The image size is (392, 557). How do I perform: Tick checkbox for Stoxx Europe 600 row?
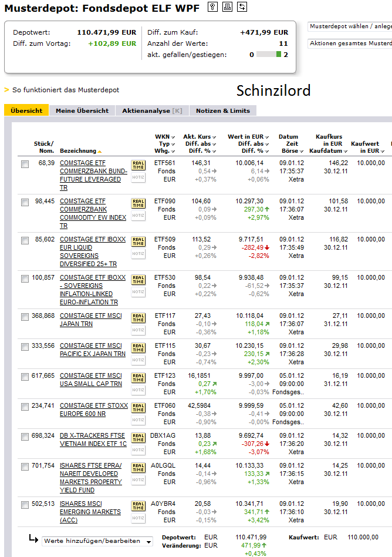tap(25, 407)
